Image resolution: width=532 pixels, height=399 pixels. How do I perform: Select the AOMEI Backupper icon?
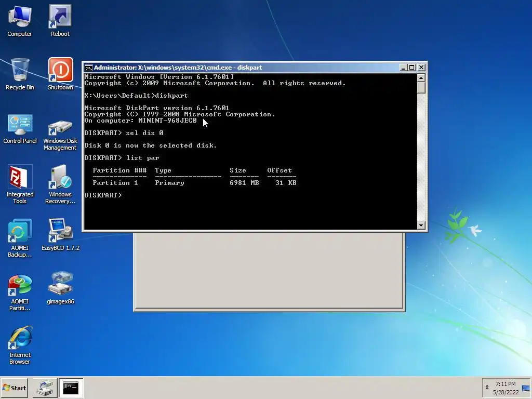[x=20, y=238]
